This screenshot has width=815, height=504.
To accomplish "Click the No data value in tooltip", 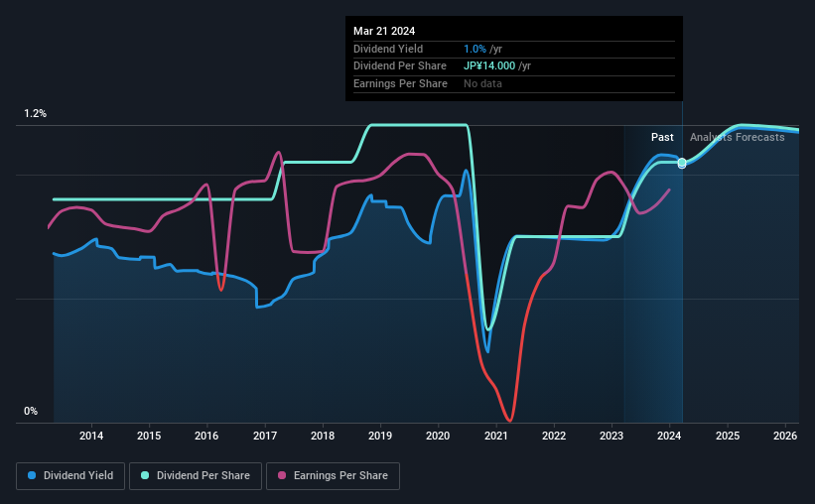I will pos(482,83).
